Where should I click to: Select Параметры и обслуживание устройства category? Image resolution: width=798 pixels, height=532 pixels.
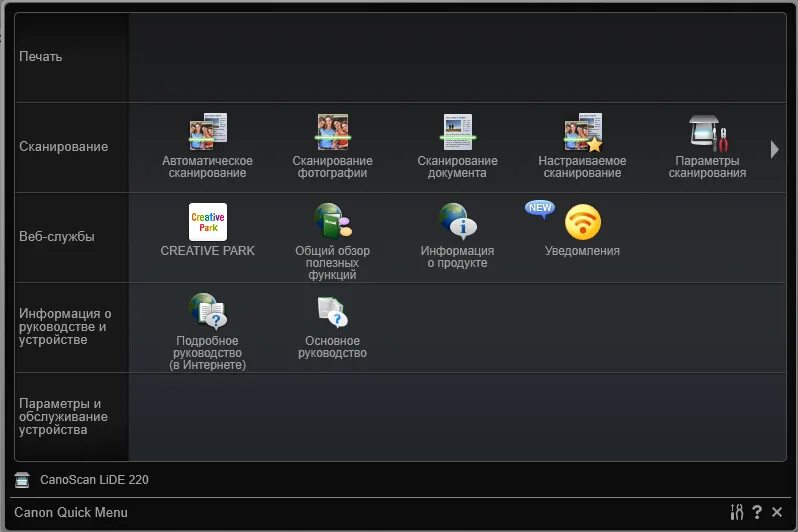71,417
